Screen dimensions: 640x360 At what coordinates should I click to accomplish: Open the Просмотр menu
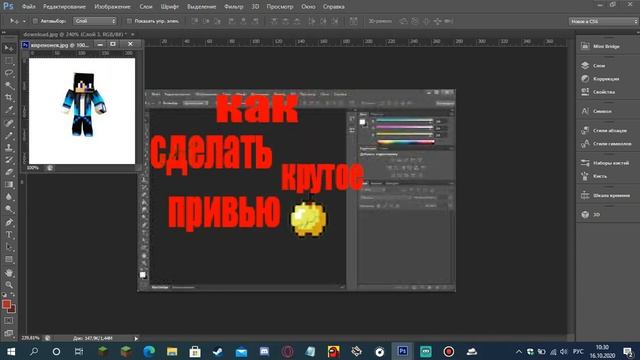[x=280, y=7]
